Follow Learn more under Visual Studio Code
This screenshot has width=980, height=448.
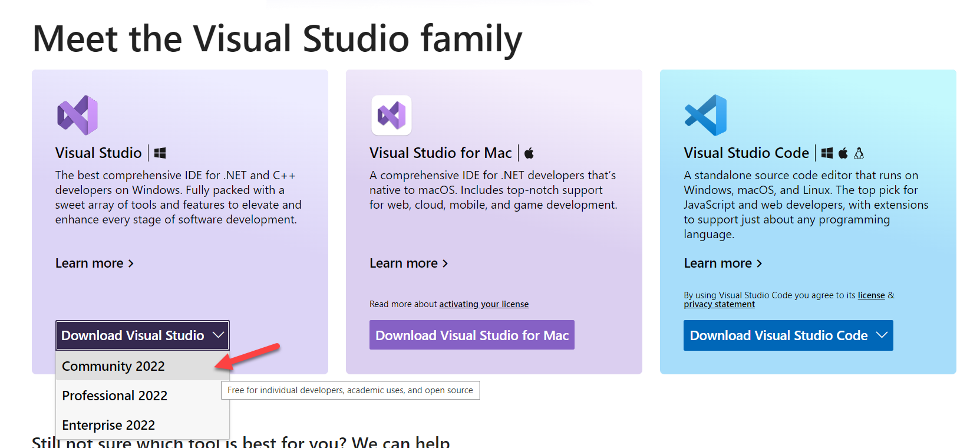(722, 263)
